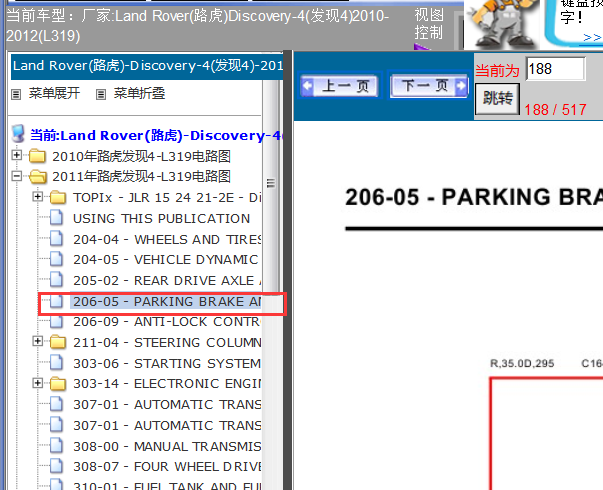This screenshot has height=490, width=603.
Task: Open 204-04 - WHEELS AND TIRES entry
Action: tap(167, 239)
